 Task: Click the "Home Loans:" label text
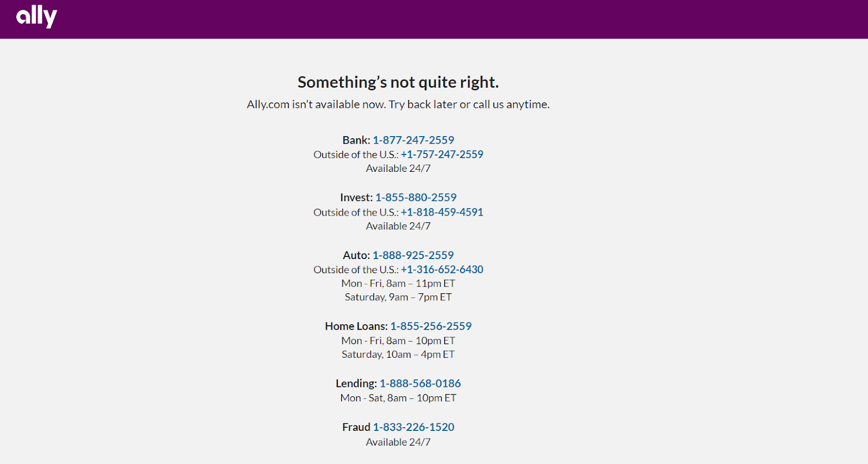(x=356, y=326)
